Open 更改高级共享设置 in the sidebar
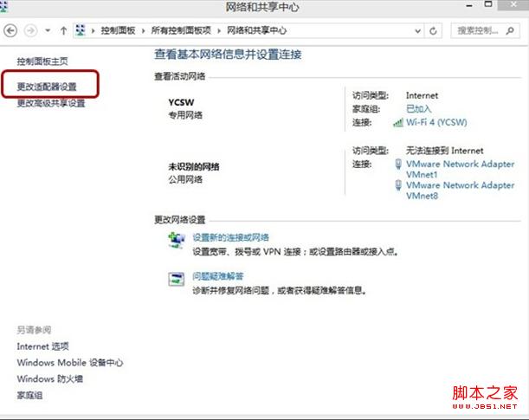The height and width of the screenshot is (420, 529). click(x=51, y=103)
